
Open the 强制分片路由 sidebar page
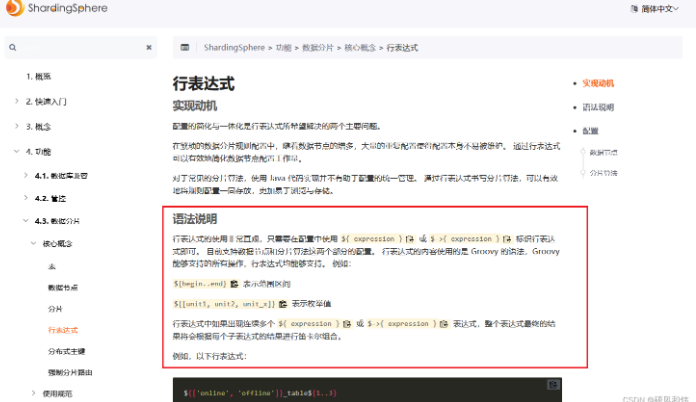point(70,372)
